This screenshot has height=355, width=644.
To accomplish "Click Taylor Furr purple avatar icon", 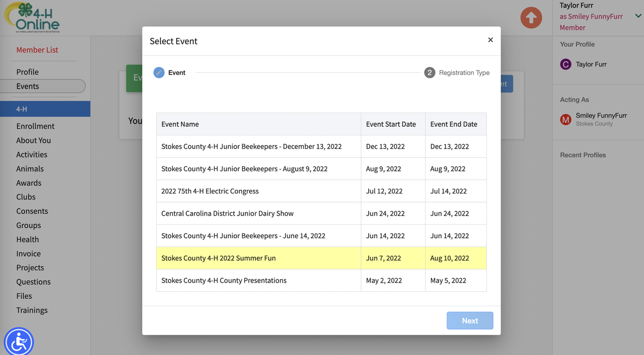I will click(565, 64).
